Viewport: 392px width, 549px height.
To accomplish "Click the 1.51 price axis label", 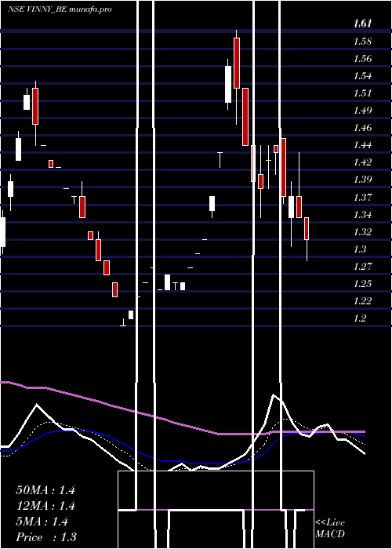I will coord(362,93).
